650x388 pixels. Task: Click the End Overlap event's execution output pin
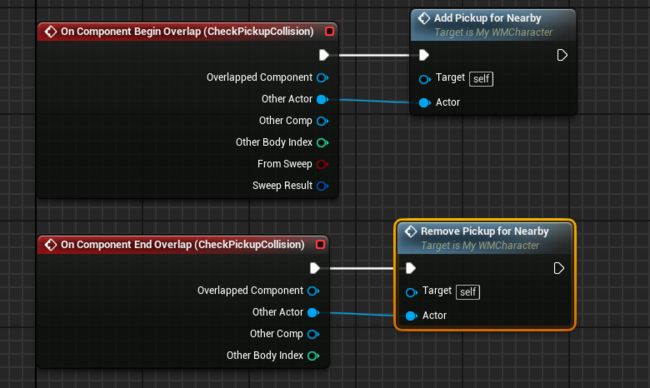(315, 268)
